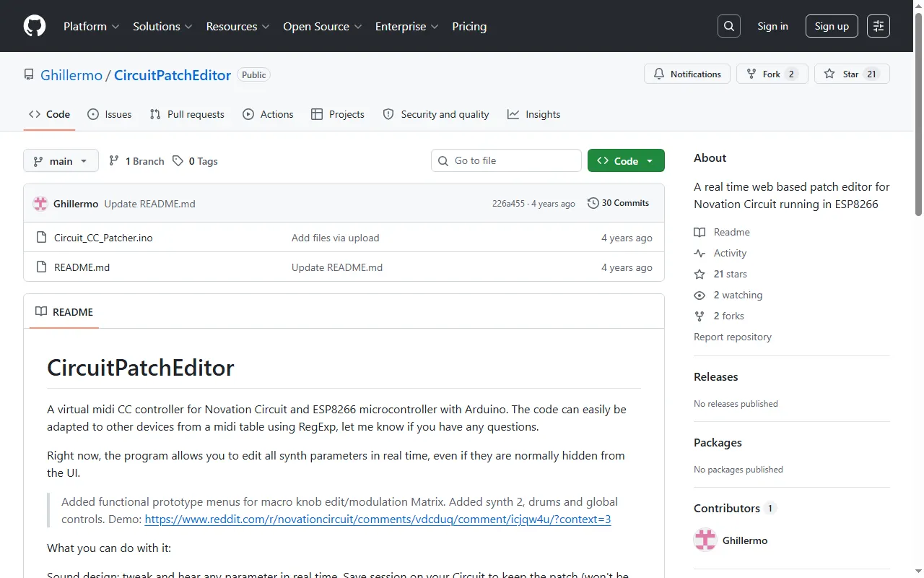The height and width of the screenshot is (578, 924).
Task: Click Sign in
Action: 772,26
